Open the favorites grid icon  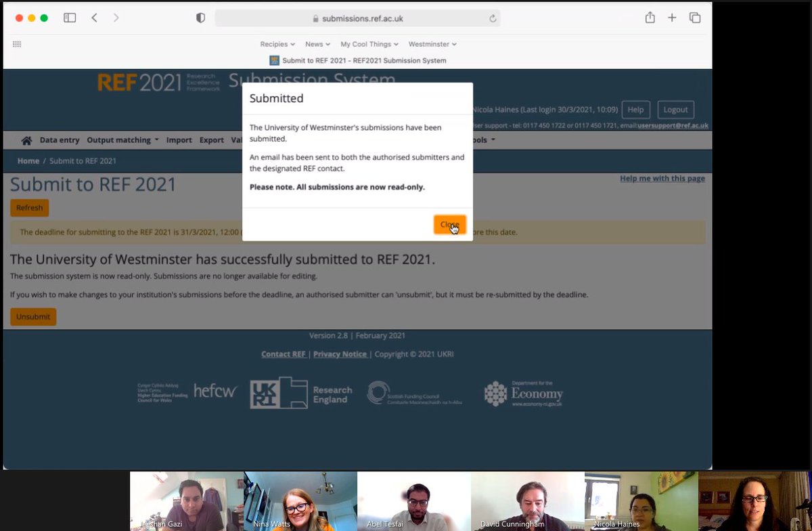tap(17, 44)
